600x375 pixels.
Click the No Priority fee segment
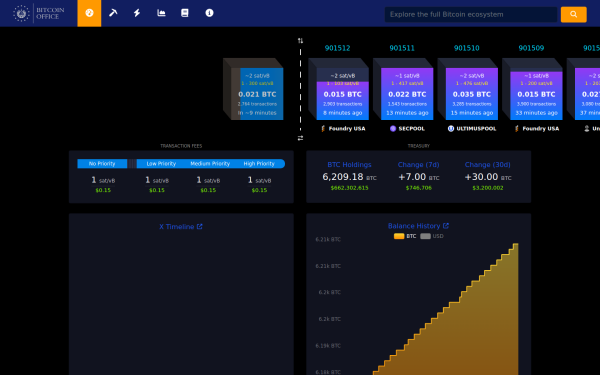(102, 164)
